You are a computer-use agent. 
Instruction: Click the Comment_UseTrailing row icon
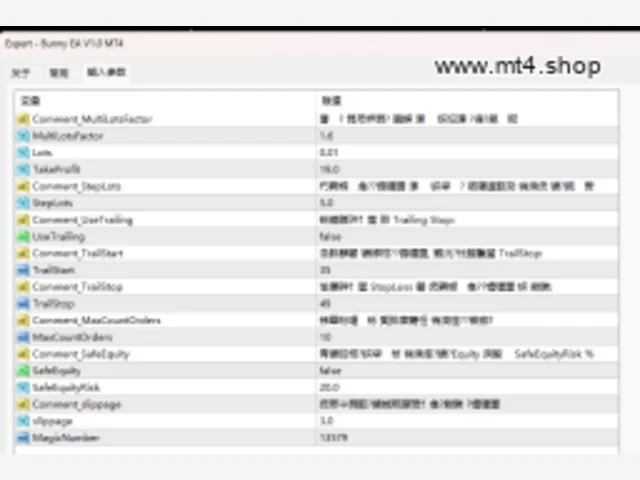(23, 220)
